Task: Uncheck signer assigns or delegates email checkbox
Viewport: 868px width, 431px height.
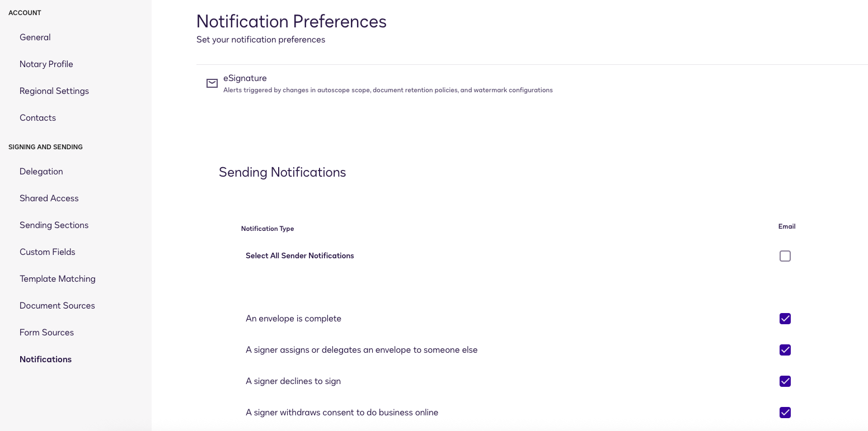Action: coord(785,350)
